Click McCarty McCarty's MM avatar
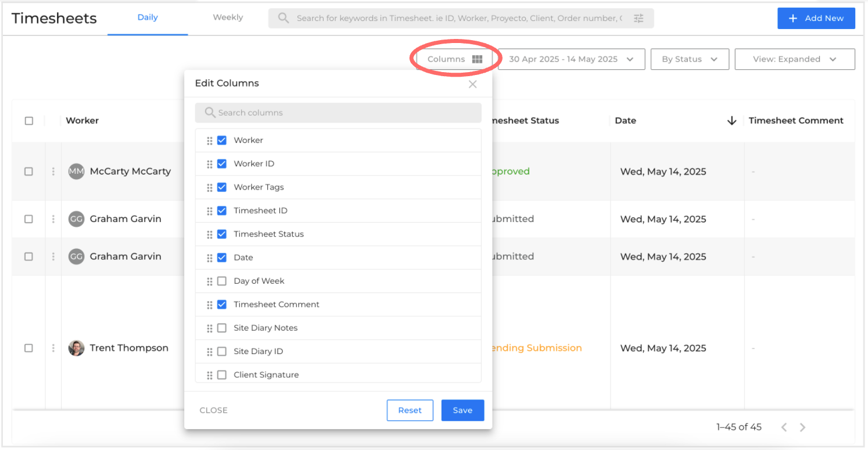The image size is (868, 450). point(76,172)
